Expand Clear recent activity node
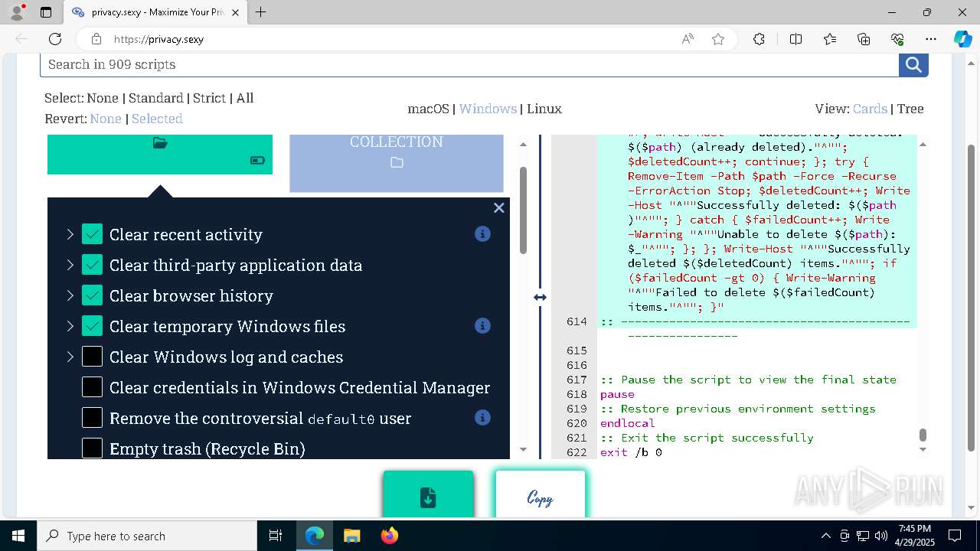The image size is (980, 551). [70, 234]
